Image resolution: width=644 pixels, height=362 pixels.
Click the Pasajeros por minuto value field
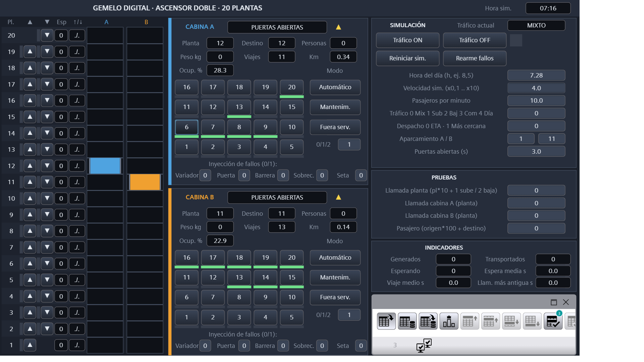536,101
